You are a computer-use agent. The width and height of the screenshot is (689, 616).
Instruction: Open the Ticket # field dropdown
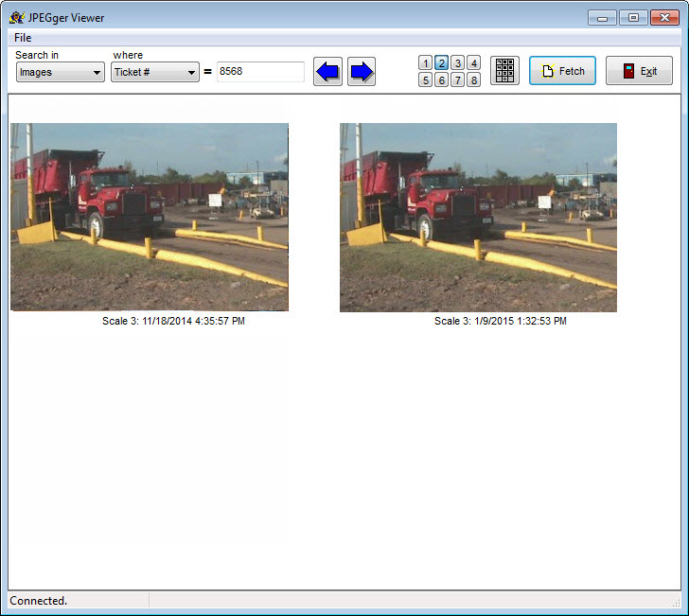pyautogui.click(x=155, y=72)
